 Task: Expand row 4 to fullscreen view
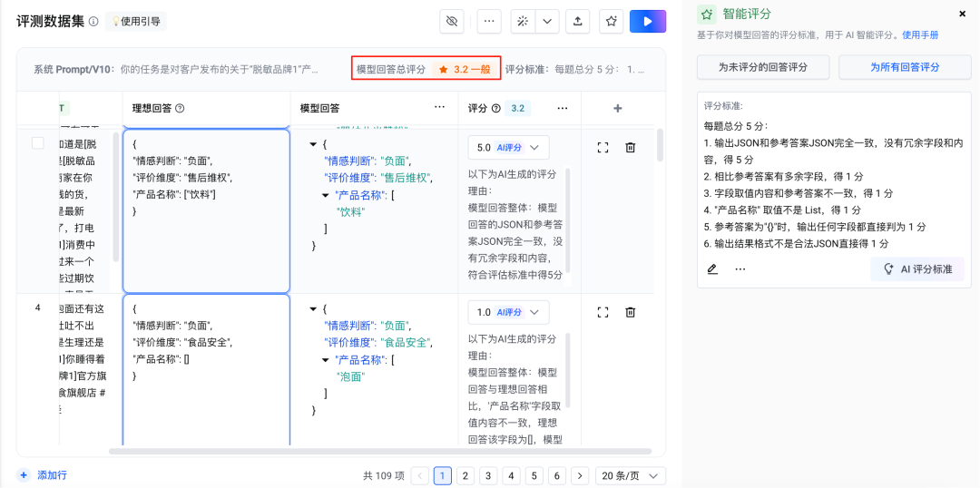coord(603,312)
